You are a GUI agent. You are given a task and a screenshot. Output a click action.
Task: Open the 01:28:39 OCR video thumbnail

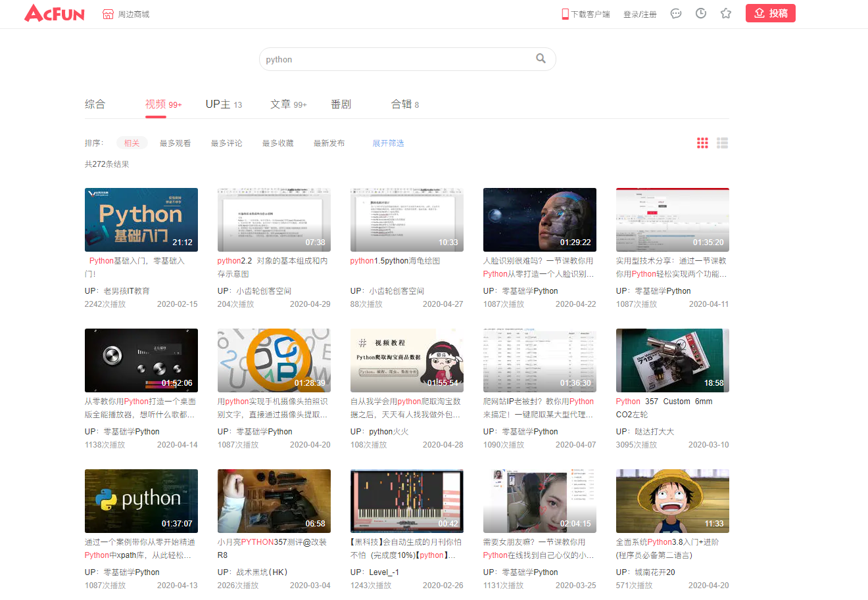[x=274, y=360]
